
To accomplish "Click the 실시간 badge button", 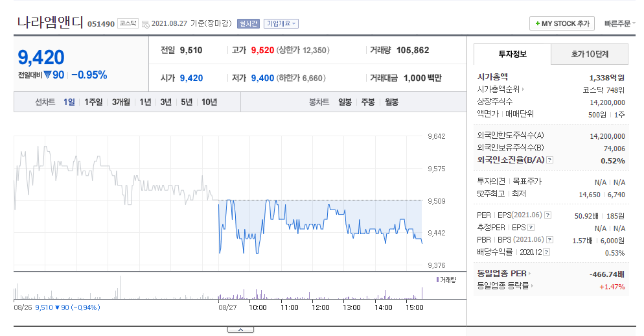I will tap(249, 23).
